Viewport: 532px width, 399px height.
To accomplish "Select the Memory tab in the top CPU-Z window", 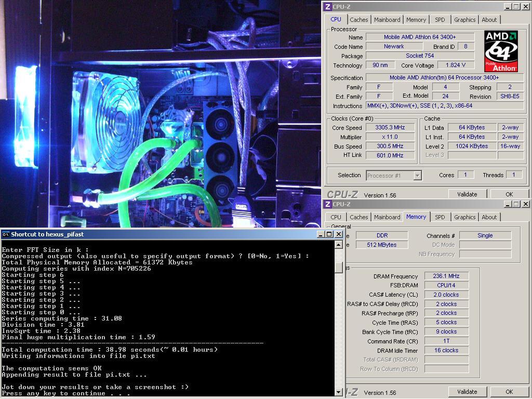I will pos(416,20).
